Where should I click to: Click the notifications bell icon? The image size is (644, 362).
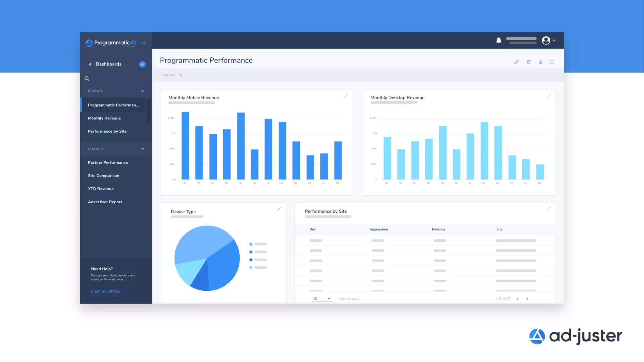click(x=498, y=41)
